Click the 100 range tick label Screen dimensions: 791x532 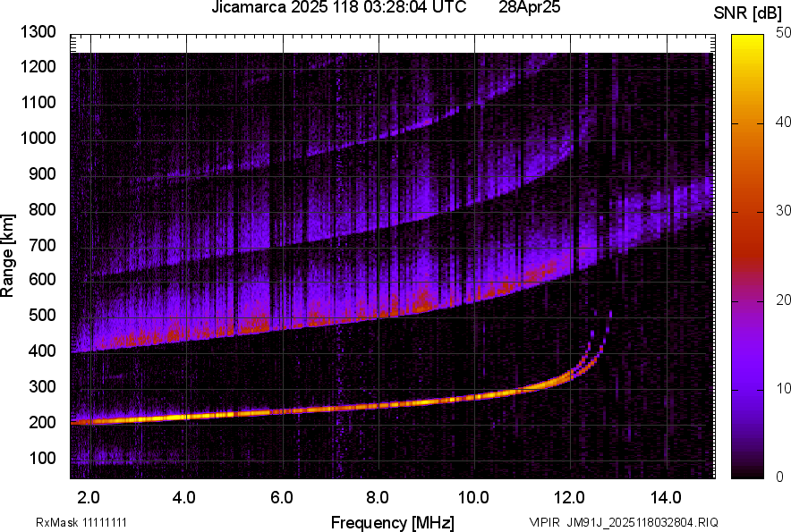click(x=42, y=458)
